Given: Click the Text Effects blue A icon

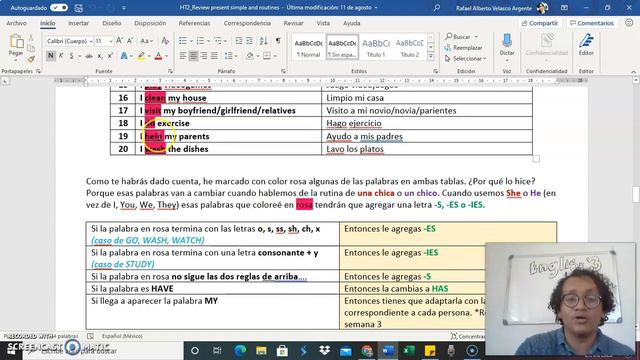Looking at the screenshot, I should pyautogui.click(x=124, y=56).
